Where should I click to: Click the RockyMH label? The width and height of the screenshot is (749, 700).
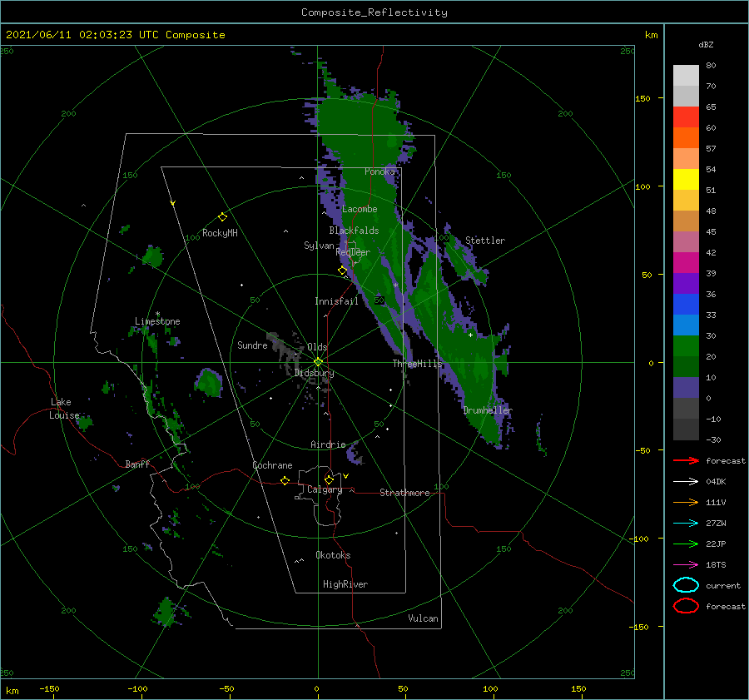220,233
